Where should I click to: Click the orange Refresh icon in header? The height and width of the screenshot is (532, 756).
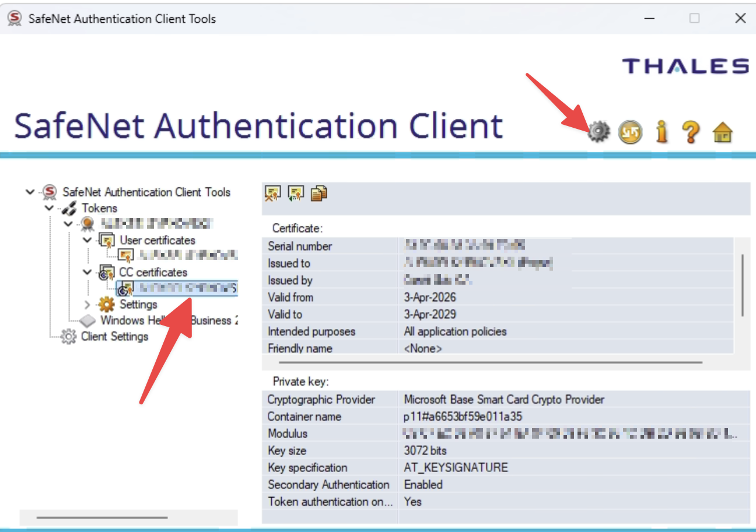tap(630, 132)
